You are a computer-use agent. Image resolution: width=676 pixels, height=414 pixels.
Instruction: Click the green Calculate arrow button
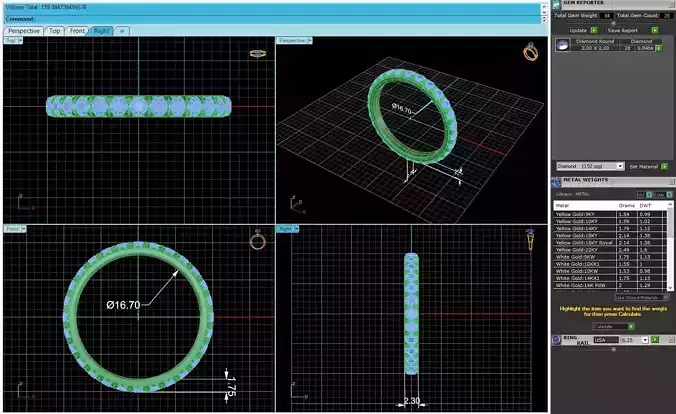(631, 326)
